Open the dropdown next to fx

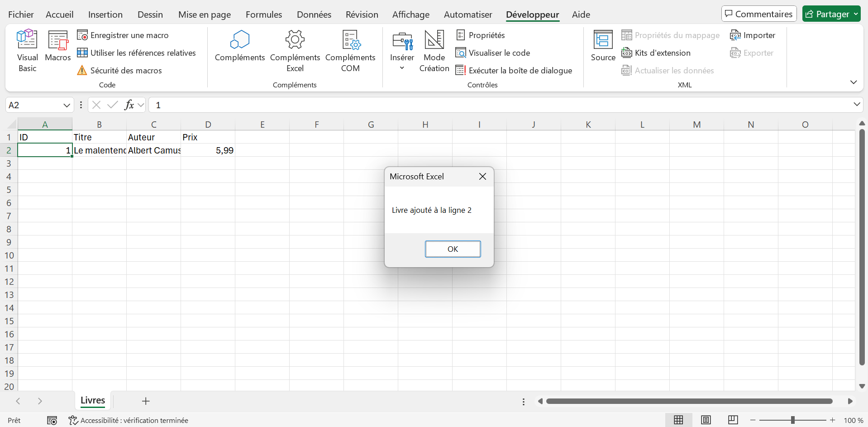[141, 105]
